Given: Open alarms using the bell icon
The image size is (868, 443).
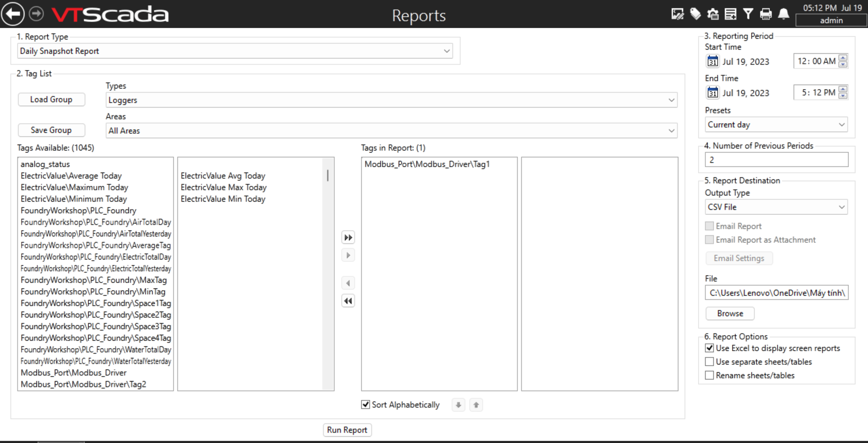Looking at the screenshot, I should (784, 15).
